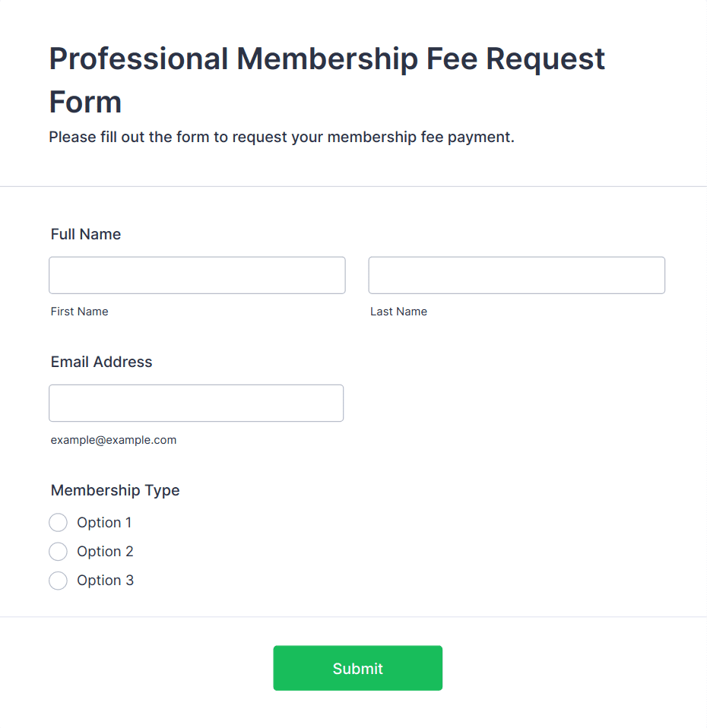Click the divider line above the Submit button
This screenshot has height=728, width=707.
(353, 616)
